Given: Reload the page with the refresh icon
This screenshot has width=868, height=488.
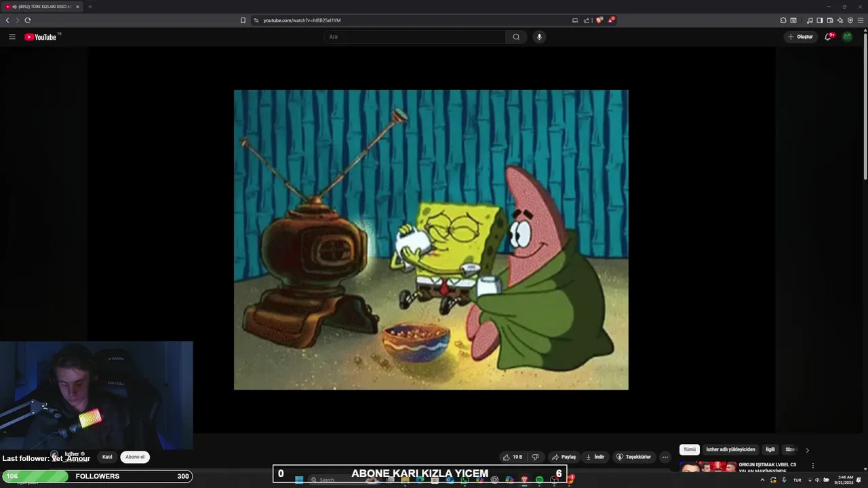Looking at the screenshot, I should (x=28, y=20).
